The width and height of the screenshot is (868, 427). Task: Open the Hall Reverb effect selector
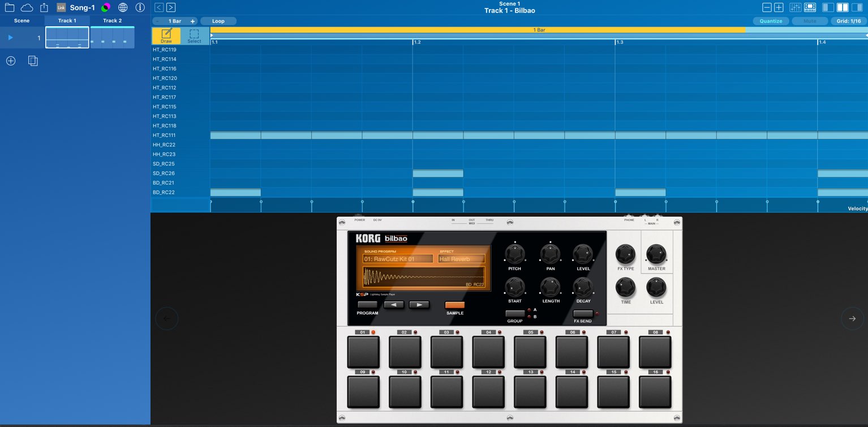461,259
